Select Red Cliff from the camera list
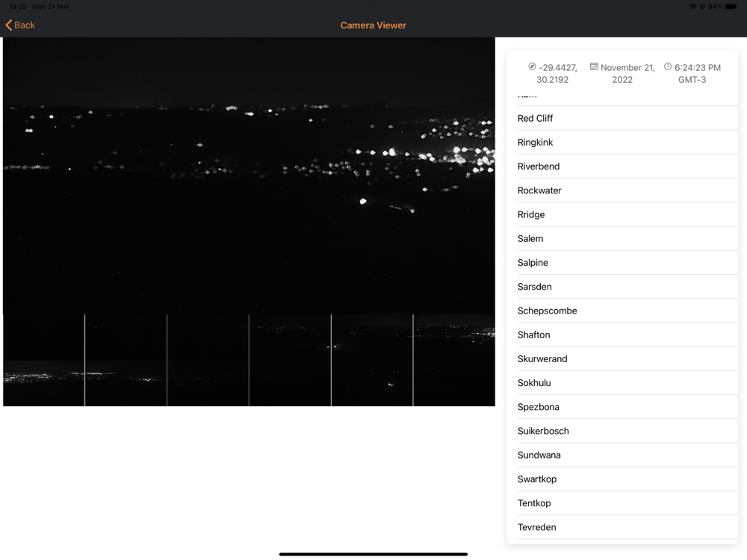Viewport: 747px width, 560px height. (x=627, y=118)
